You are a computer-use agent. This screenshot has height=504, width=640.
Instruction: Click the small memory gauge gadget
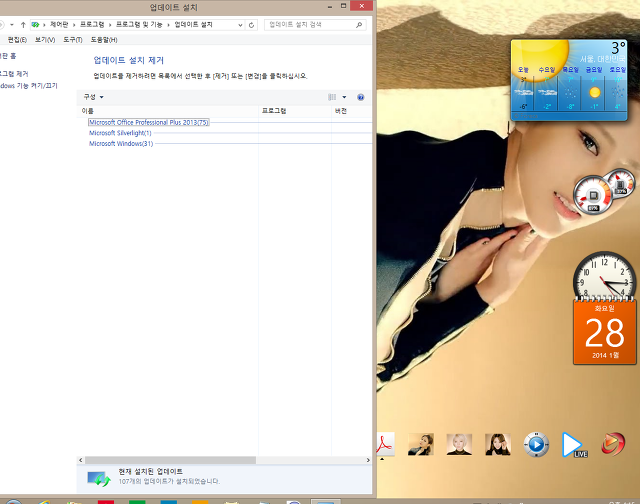pyautogui.click(x=622, y=182)
